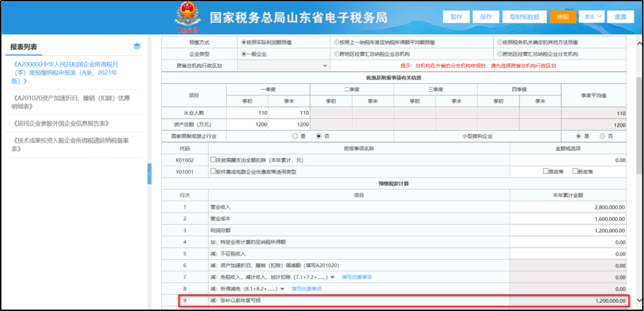Open 居民企业参股外国企业信息报告表
The height and width of the screenshot is (311, 644).
pos(60,123)
